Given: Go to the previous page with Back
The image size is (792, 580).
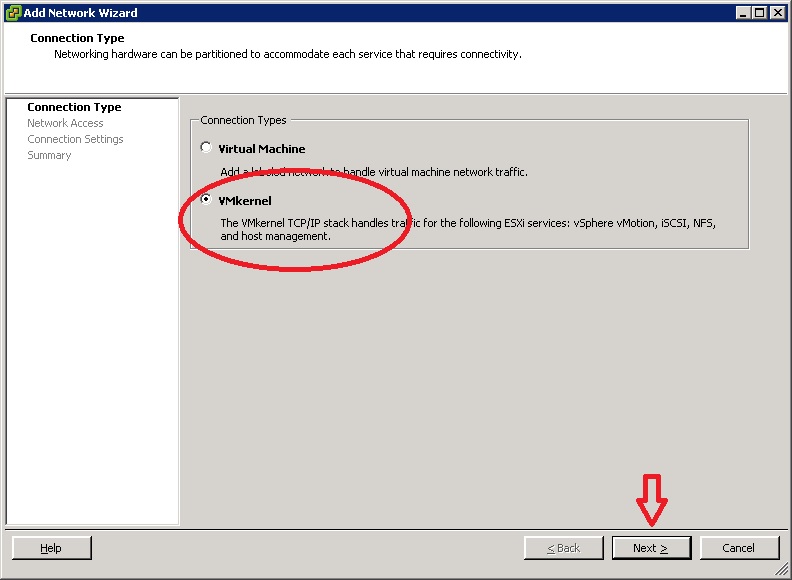Looking at the screenshot, I should (x=564, y=548).
